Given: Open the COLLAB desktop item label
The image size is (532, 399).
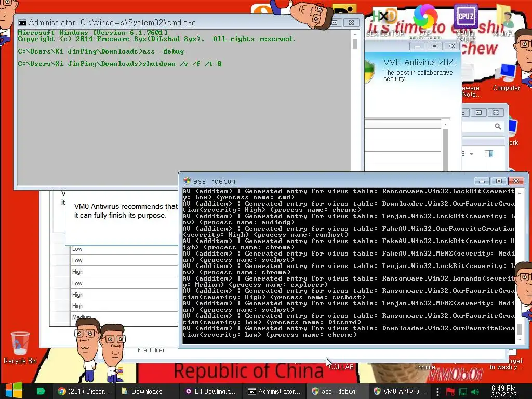Looking at the screenshot, I should (342, 367).
